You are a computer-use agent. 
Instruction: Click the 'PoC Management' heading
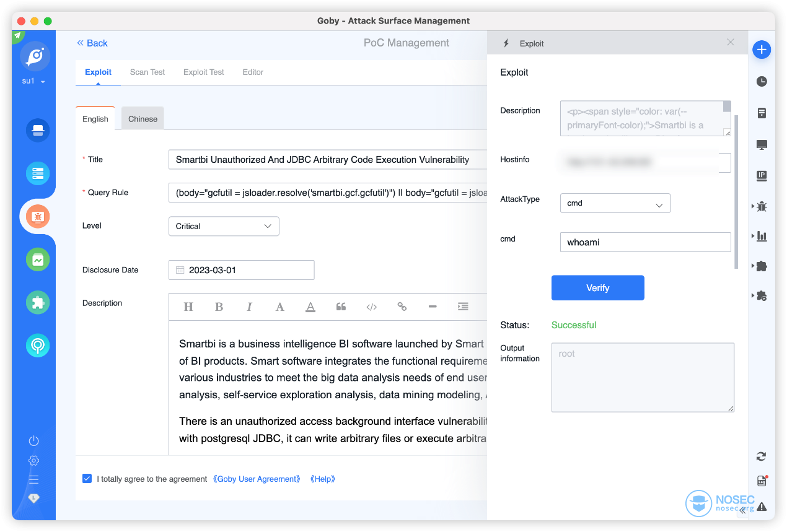[x=407, y=43]
